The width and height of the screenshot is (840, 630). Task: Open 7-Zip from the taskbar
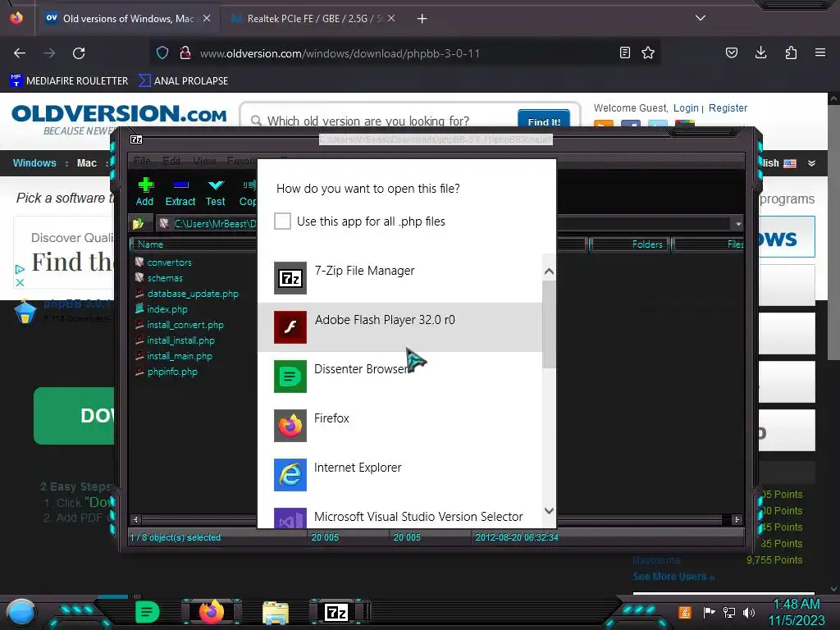336,612
